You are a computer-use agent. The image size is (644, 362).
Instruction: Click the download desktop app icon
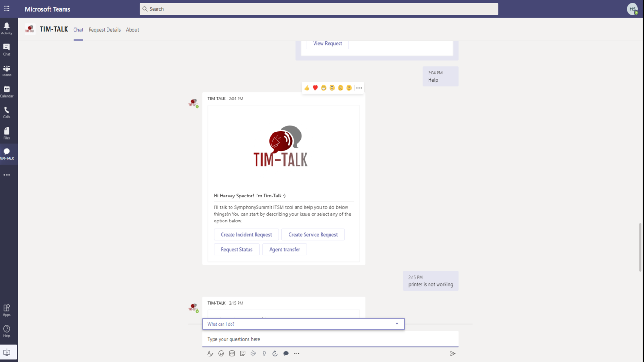[x=7, y=353]
